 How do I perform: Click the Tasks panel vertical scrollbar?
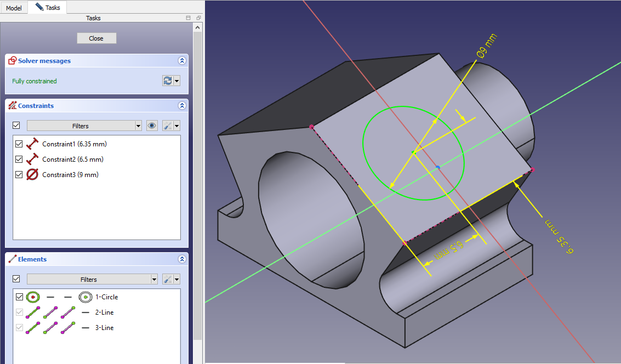coord(198,164)
